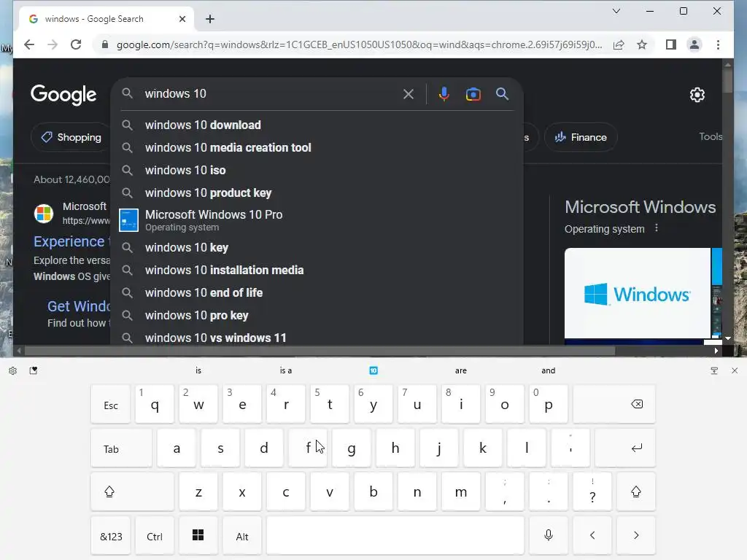Choose keyboard prediction 'are'
Screen dimensions: 747x560
click(461, 370)
